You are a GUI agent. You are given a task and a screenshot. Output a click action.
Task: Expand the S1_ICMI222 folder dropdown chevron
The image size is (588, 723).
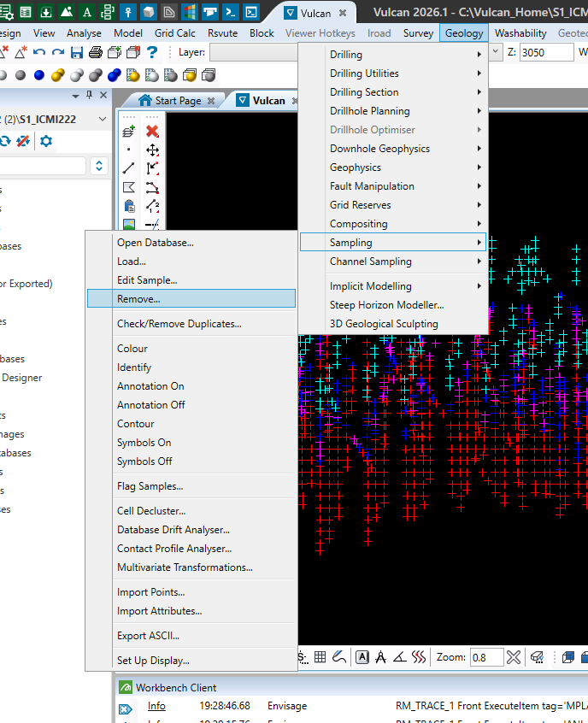pyautogui.click(x=103, y=119)
